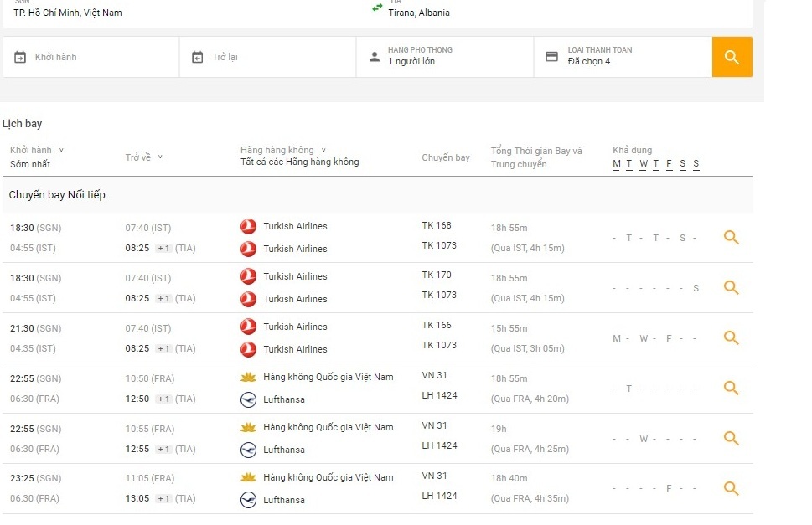Click magnifier for the 19h Lufthansa flight
This screenshot has height=525, width=812.
(731, 439)
